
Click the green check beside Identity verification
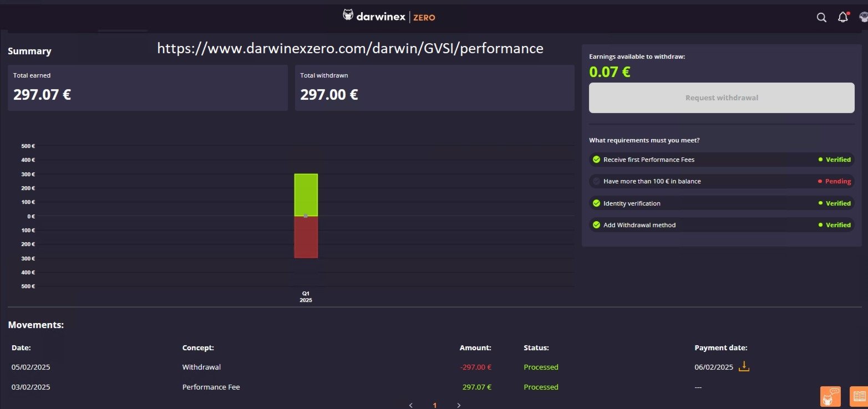coord(596,203)
